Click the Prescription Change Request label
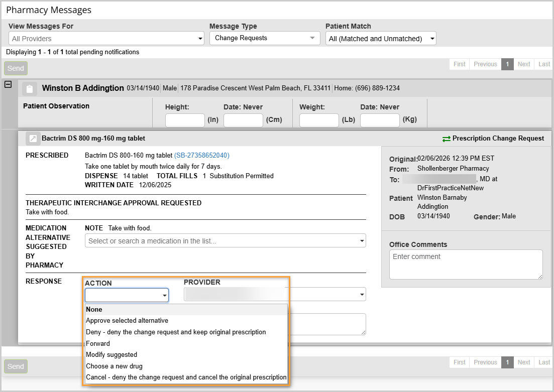This screenshot has height=392, width=554. (x=498, y=139)
